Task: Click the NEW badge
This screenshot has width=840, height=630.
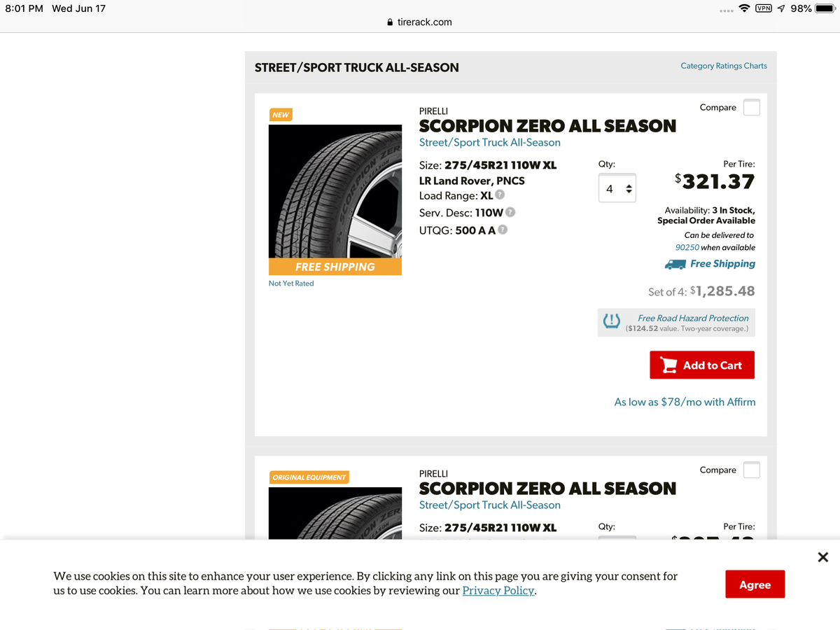Action: pos(281,115)
